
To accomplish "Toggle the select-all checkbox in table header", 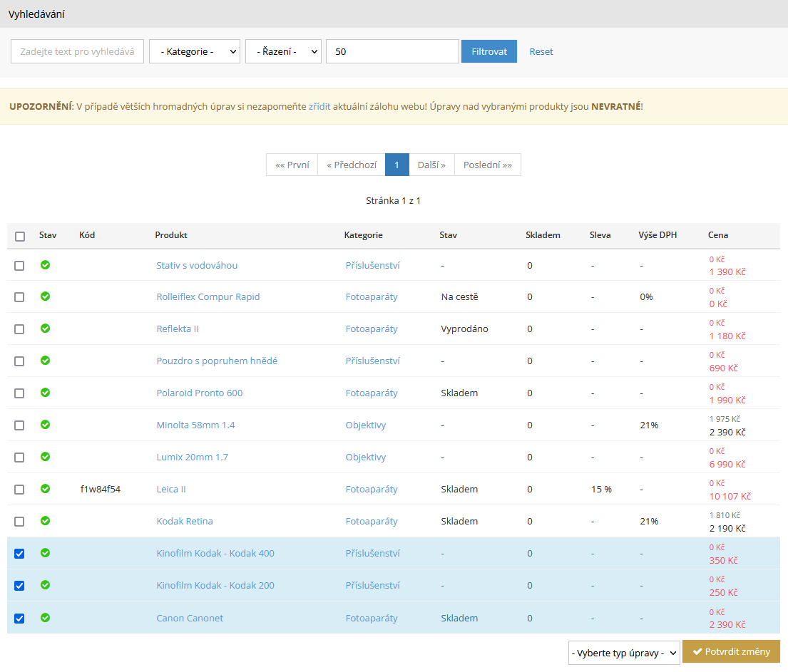I will pos(20,237).
